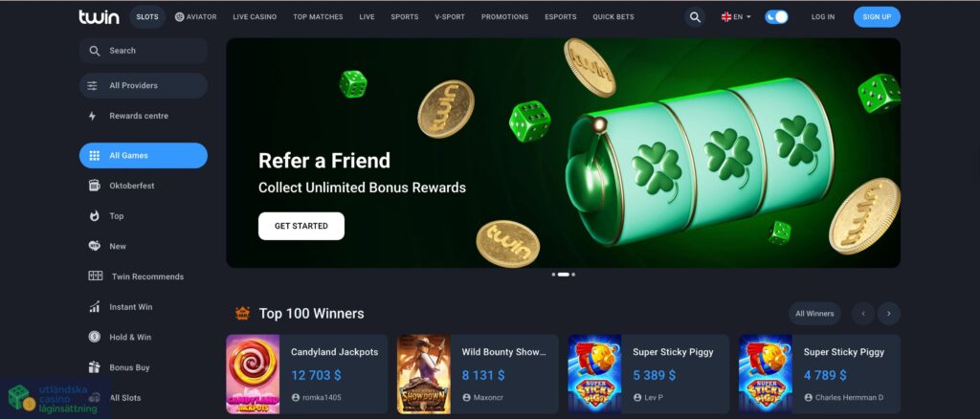
Task: Open the Instant Win chart icon
Action: tap(95, 307)
